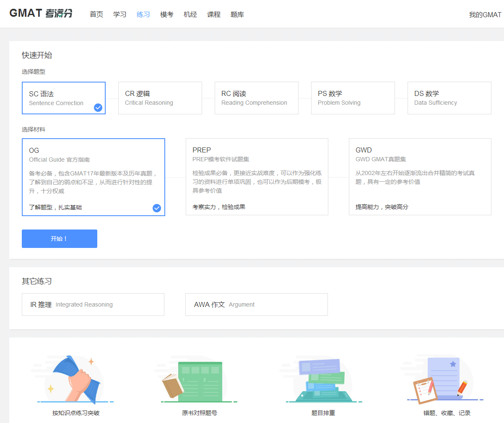Select the PREP material card
Viewport: 504px width, 423px height.
pos(257,176)
